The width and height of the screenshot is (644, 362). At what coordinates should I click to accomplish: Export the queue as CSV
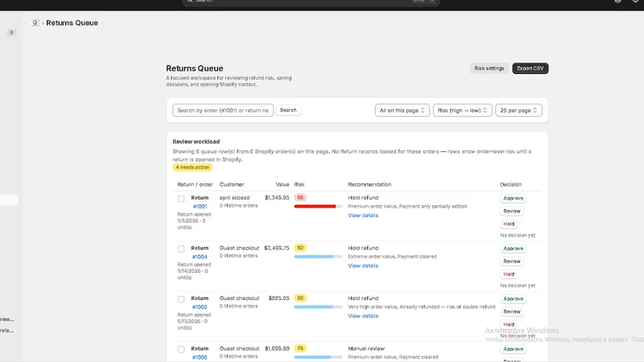pyautogui.click(x=530, y=68)
